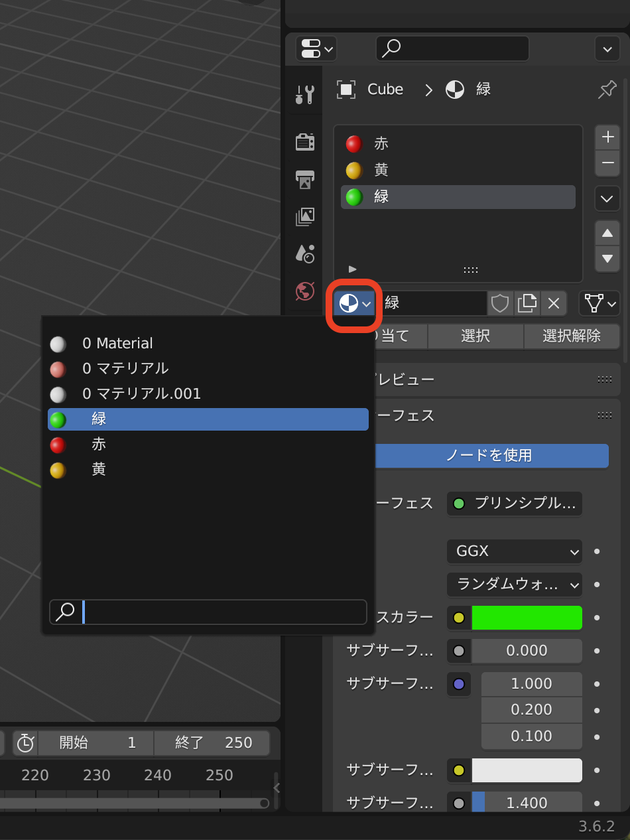Open material slot specials chevron menu
The height and width of the screenshot is (840, 630).
(607, 198)
